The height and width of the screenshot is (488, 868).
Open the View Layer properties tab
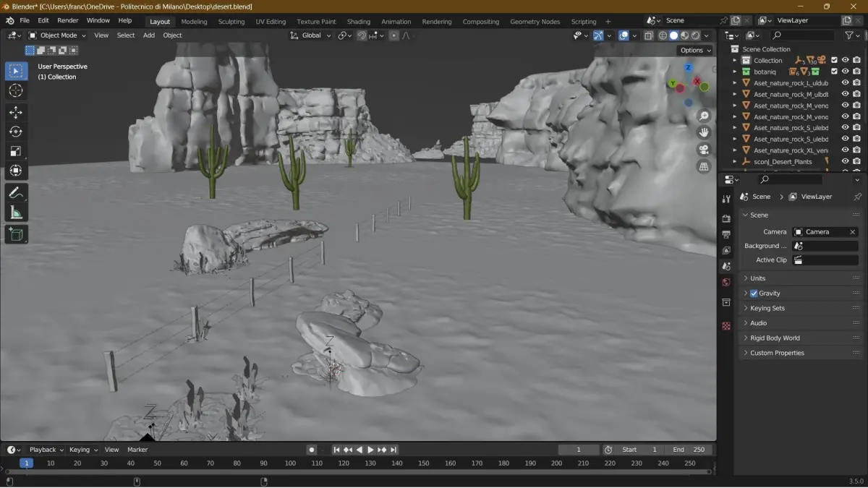[726, 250]
